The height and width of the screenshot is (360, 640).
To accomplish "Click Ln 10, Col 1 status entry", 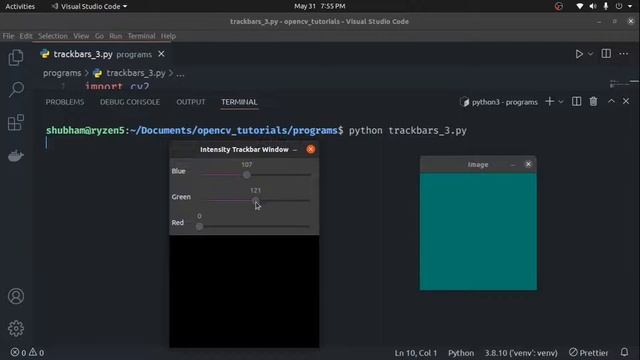I will pos(416,353).
